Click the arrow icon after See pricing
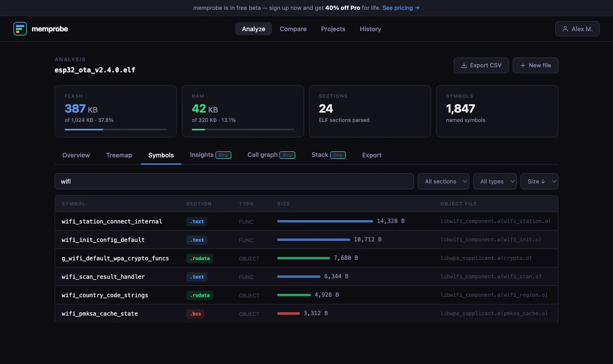Image resolution: width=613 pixels, height=364 pixels. click(x=417, y=8)
